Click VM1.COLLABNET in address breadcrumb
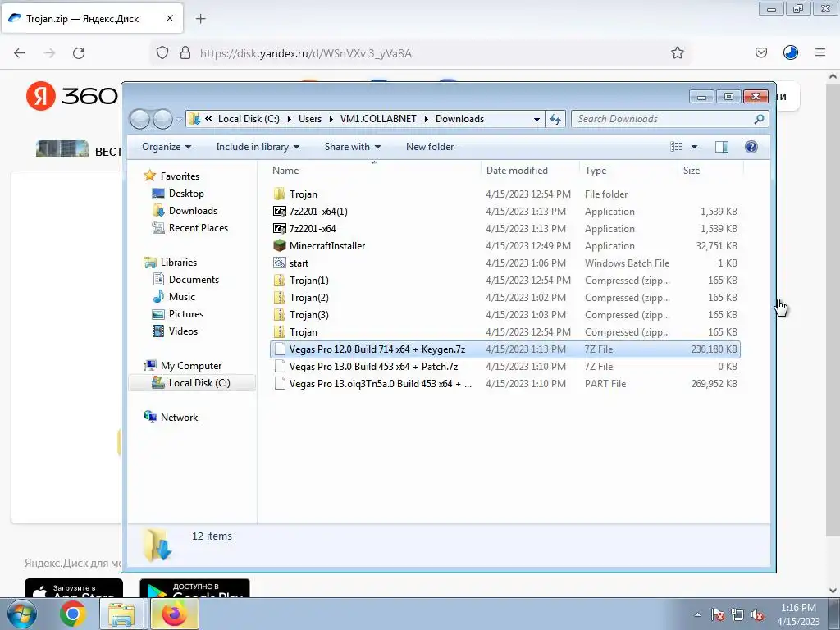 pyautogui.click(x=378, y=119)
